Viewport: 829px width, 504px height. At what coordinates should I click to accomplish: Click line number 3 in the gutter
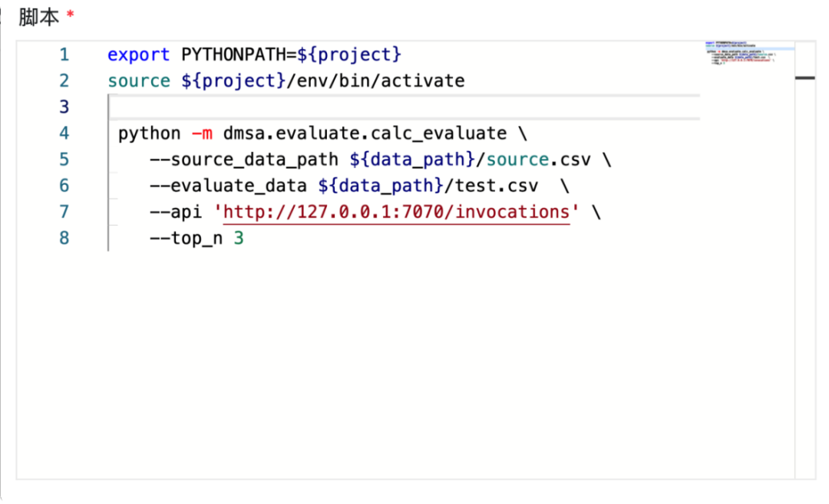[x=63, y=107]
